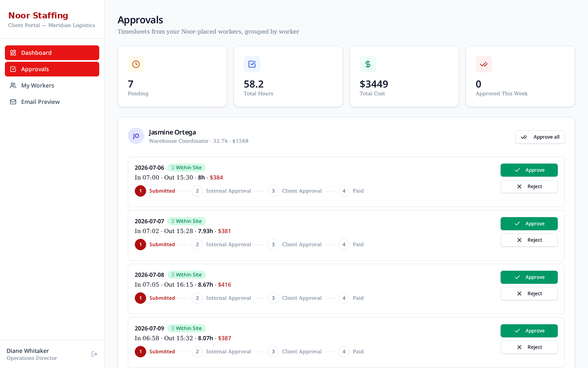The width and height of the screenshot is (588, 368).
Task: Click the Noor Staffing logo text
Action: click(38, 16)
